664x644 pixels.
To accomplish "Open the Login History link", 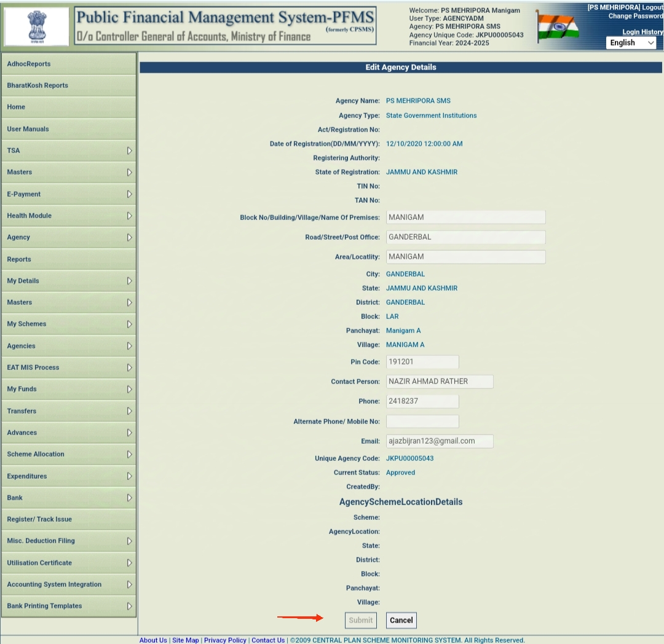I will pyautogui.click(x=642, y=32).
